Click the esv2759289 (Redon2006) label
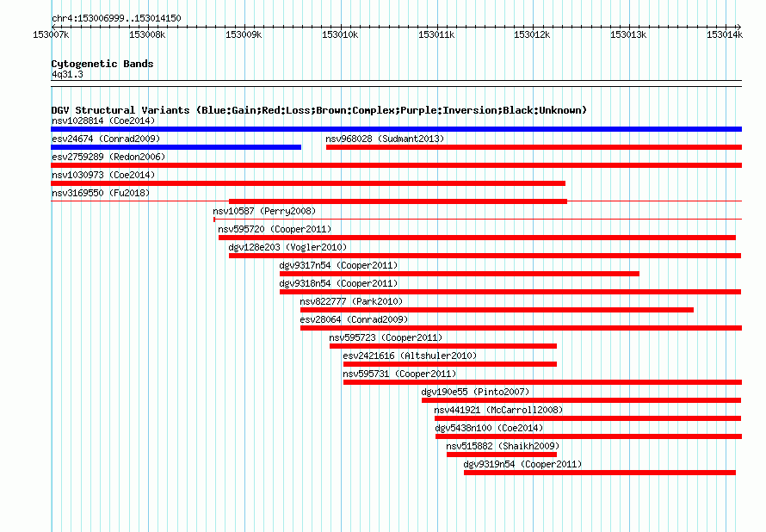 tap(108, 157)
